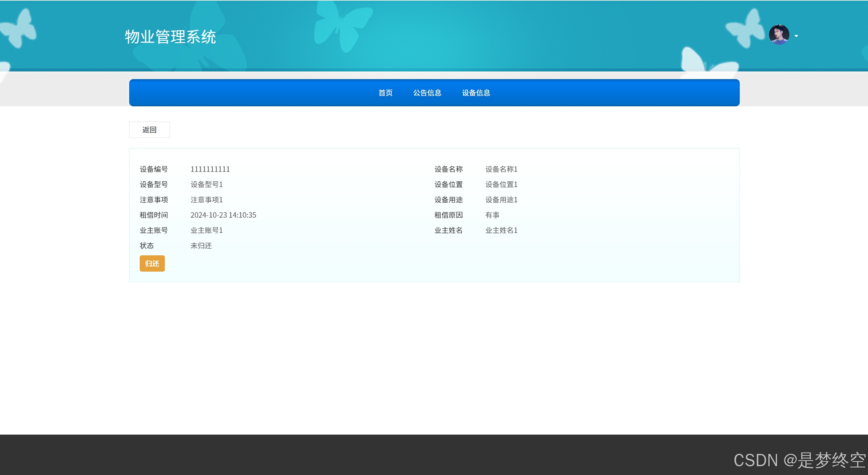Click the 设备位置1 value text
The image size is (868, 475).
pos(501,184)
